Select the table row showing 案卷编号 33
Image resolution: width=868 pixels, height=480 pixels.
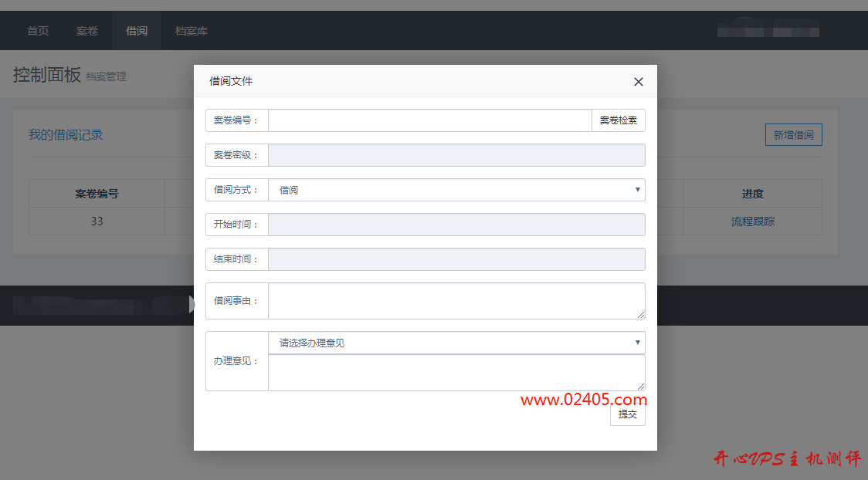pyautogui.click(x=97, y=221)
